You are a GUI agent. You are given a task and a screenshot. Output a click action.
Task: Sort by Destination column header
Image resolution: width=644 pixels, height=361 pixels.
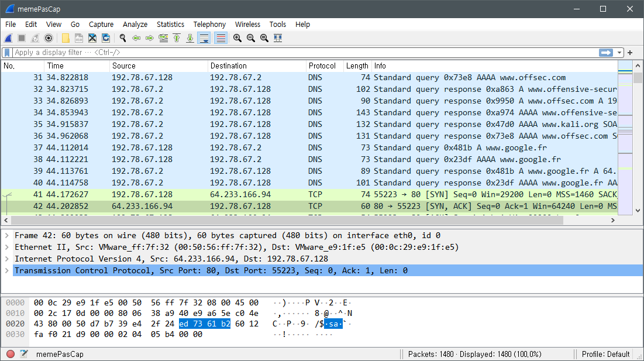pyautogui.click(x=257, y=66)
